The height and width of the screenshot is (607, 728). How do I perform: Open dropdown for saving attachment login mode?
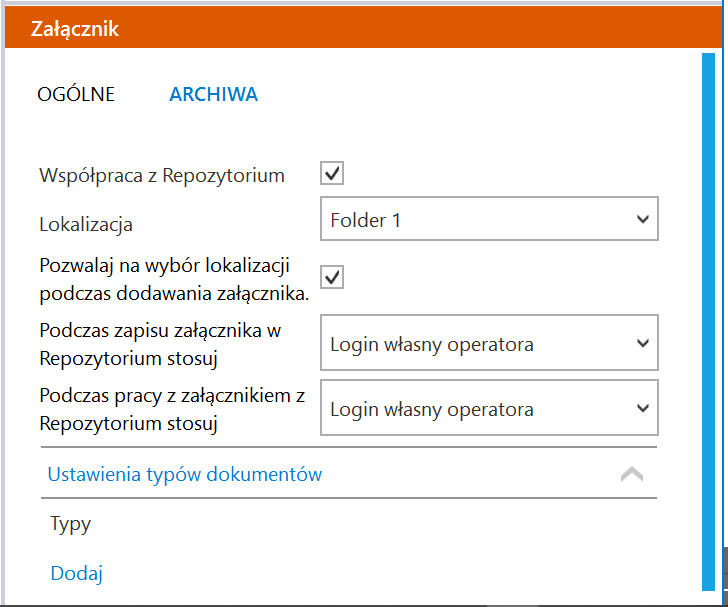point(489,343)
